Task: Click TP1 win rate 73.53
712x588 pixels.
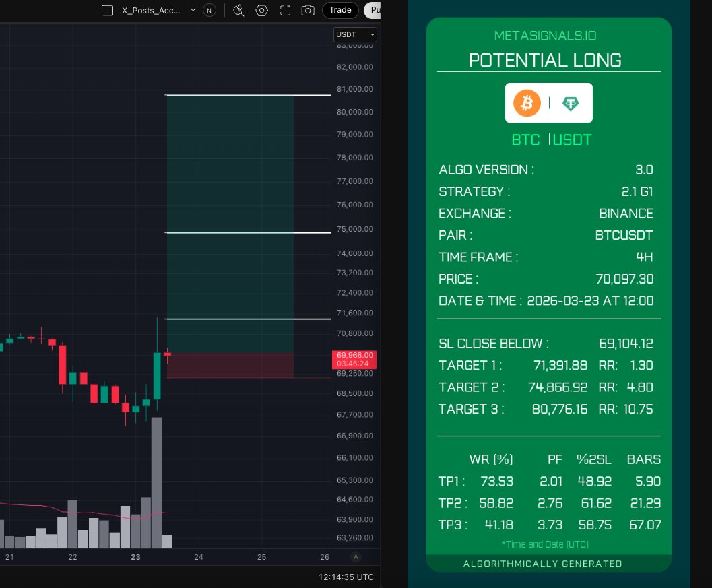Action: click(x=496, y=481)
